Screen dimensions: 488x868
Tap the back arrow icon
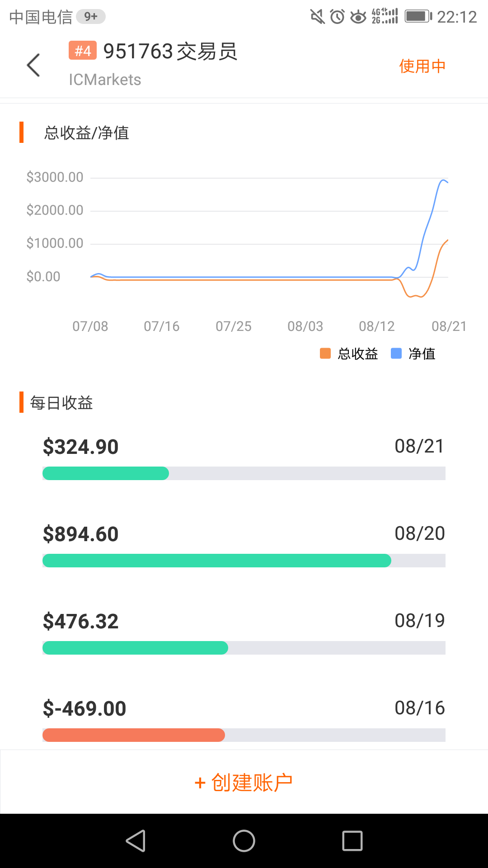point(33,65)
